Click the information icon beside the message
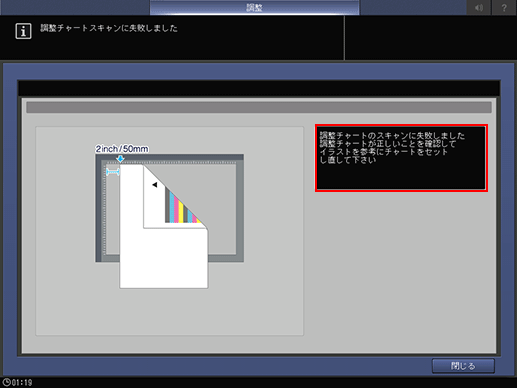 tap(23, 31)
